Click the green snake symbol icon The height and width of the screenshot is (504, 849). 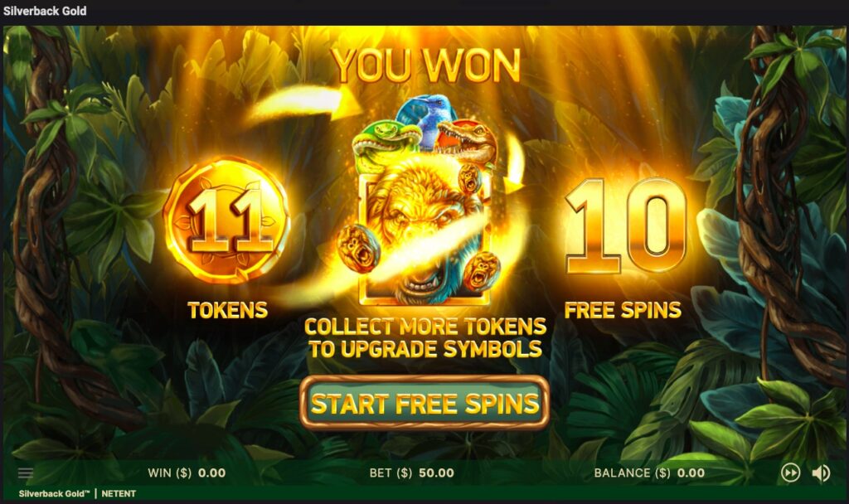pos(386,141)
